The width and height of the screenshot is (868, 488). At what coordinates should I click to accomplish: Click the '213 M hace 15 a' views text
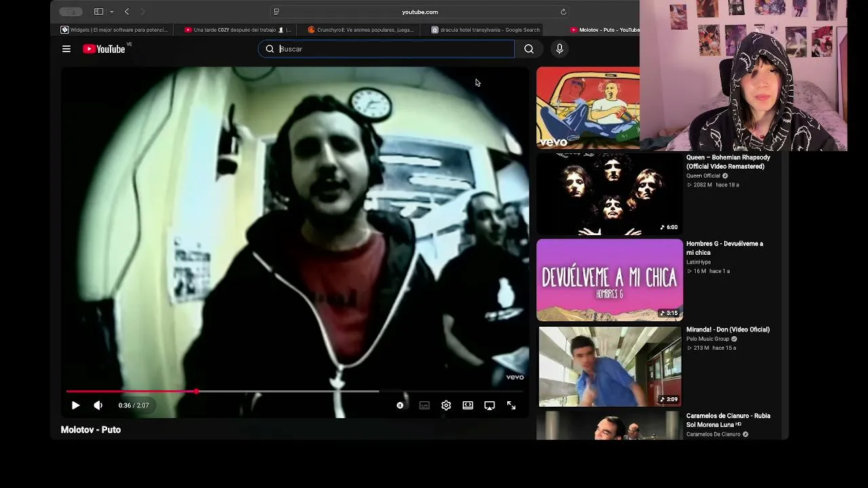point(712,348)
